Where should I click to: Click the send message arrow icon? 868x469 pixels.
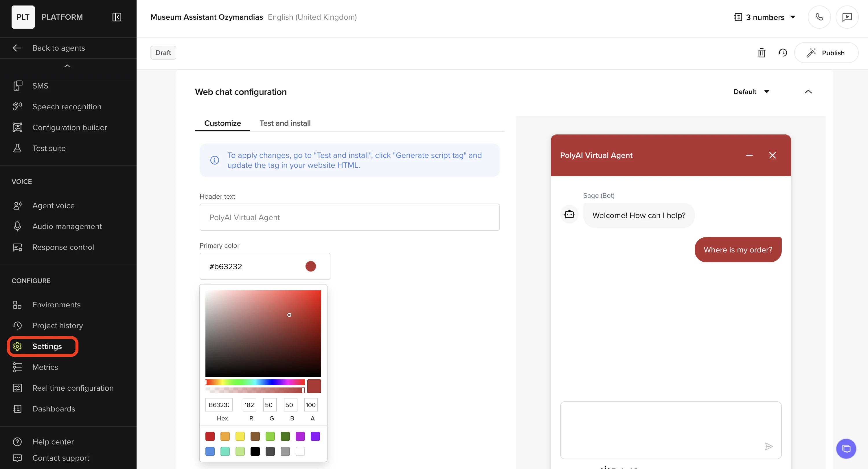coord(768,446)
